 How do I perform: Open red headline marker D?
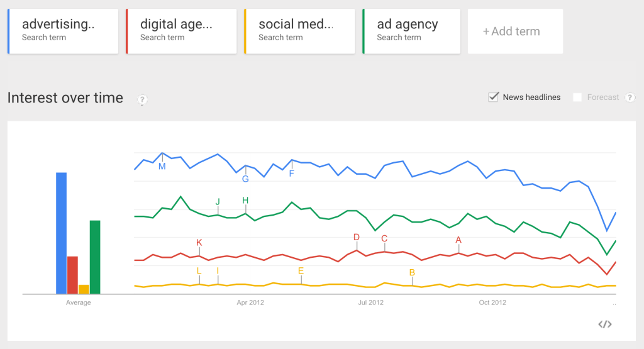(357, 237)
